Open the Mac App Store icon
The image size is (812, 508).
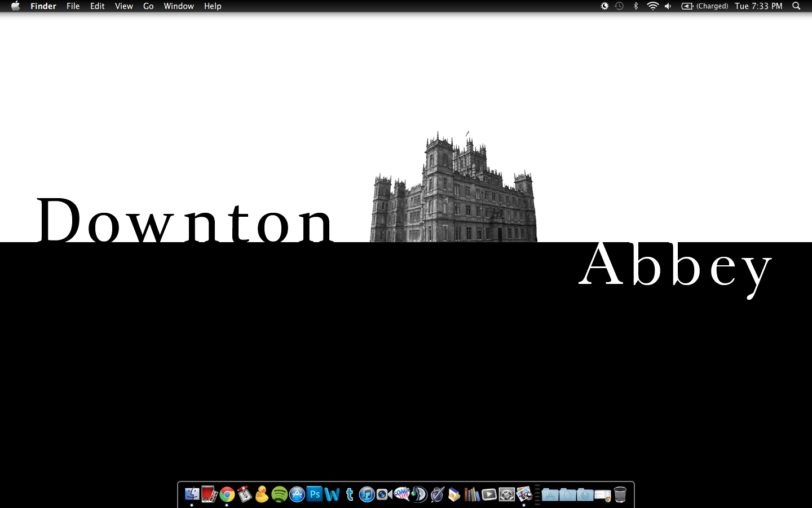[x=297, y=494]
